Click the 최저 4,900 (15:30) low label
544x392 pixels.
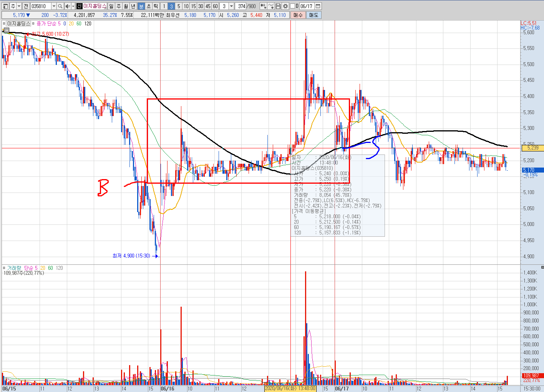131,256
